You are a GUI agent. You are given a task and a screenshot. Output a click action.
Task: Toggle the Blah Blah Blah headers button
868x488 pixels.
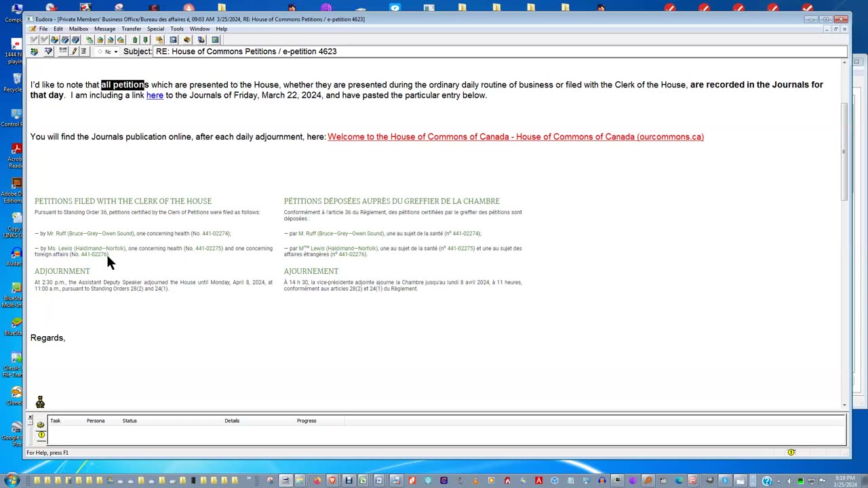click(x=63, y=51)
